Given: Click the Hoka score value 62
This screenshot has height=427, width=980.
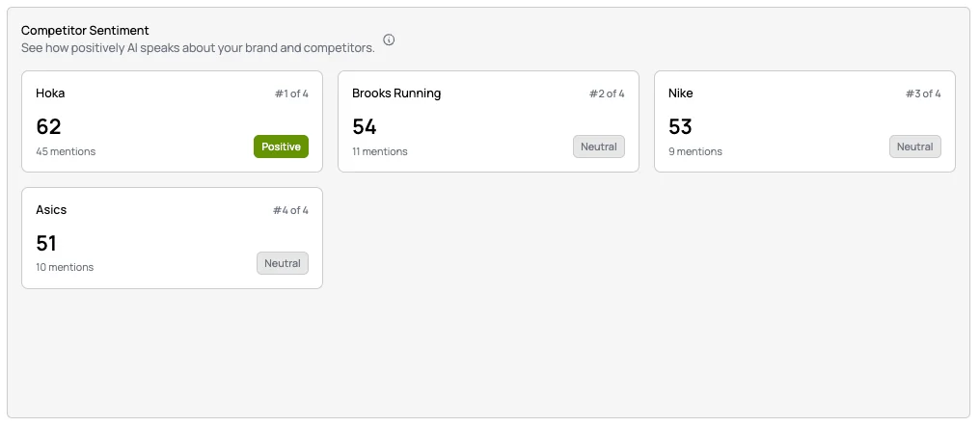Looking at the screenshot, I should click(48, 126).
